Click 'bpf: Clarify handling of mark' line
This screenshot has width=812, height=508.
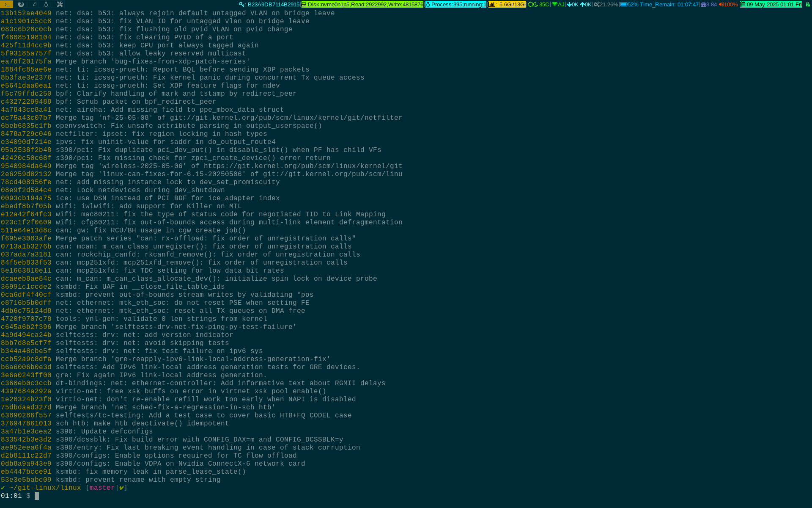click(x=148, y=94)
